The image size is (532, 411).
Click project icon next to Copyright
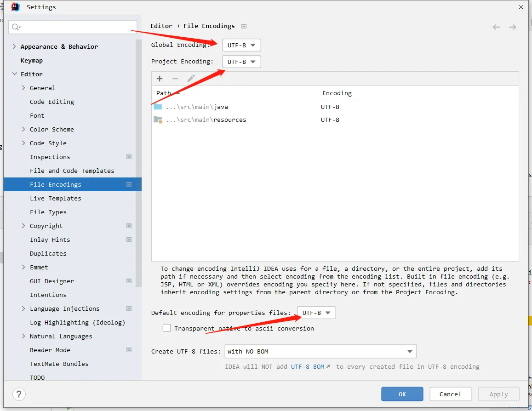click(x=129, y=226)
